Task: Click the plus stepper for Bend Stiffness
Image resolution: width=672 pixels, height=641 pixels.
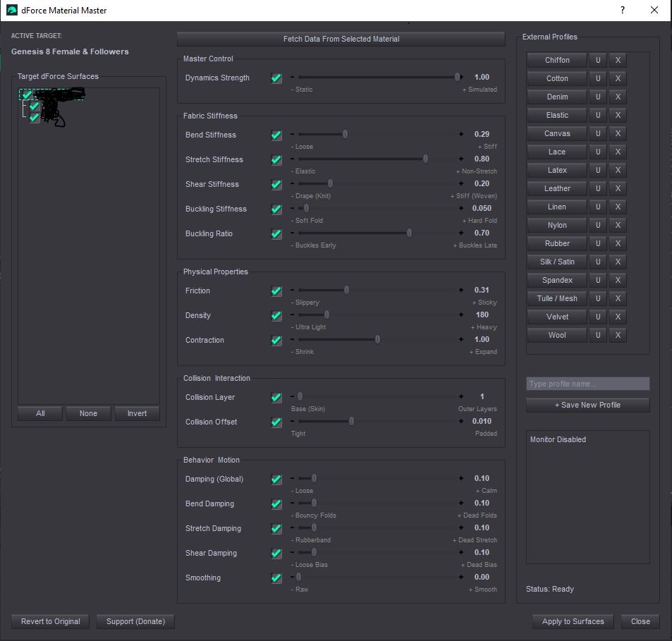Action: coord(460,134)
